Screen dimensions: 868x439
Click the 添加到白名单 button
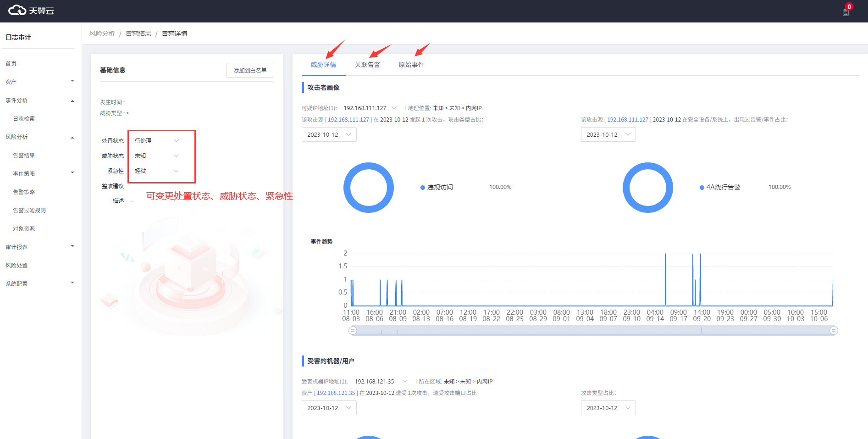tap(250, 70)
